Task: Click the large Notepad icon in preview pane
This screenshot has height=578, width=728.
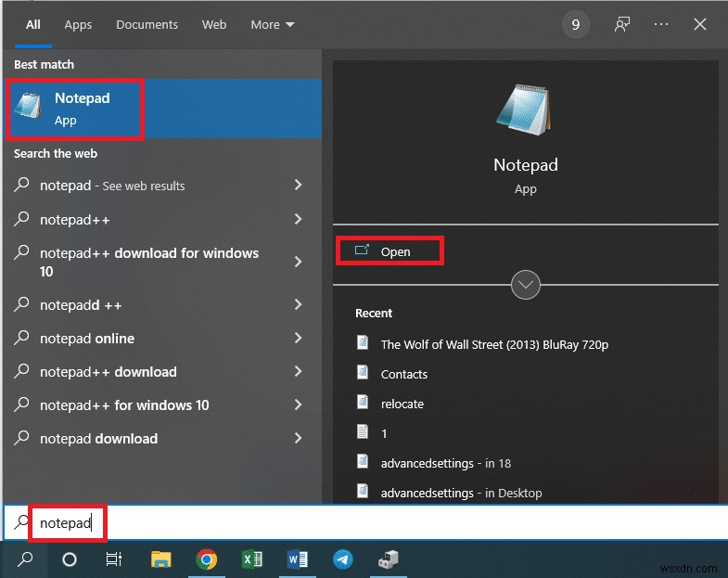Action: tap(525, 109)
